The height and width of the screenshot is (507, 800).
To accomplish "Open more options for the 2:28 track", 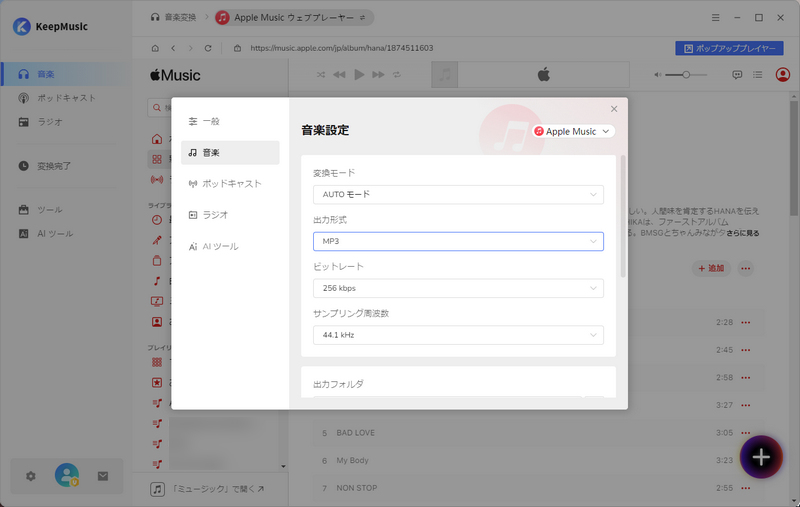I will (746, 322).
